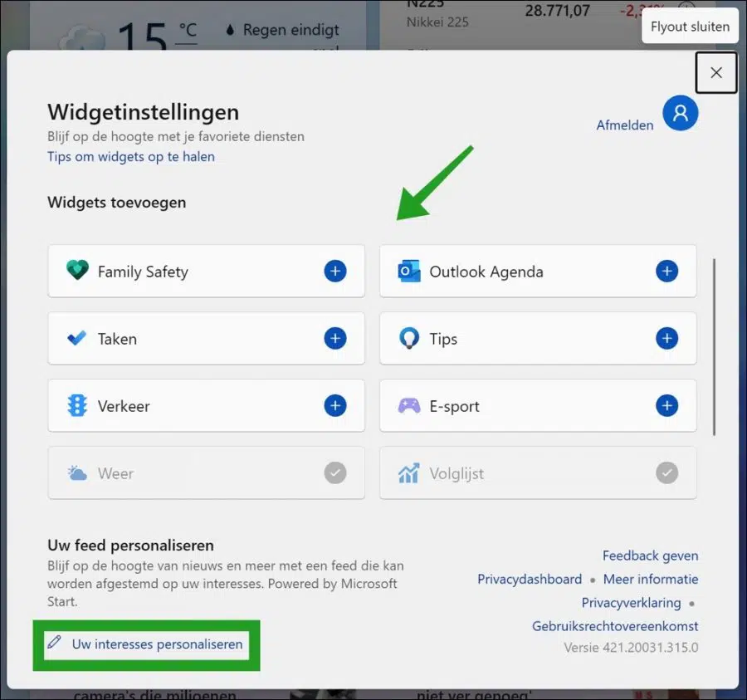Click the Weer widget label
This screenshot has height=700, width=747.
coord(115,473)
